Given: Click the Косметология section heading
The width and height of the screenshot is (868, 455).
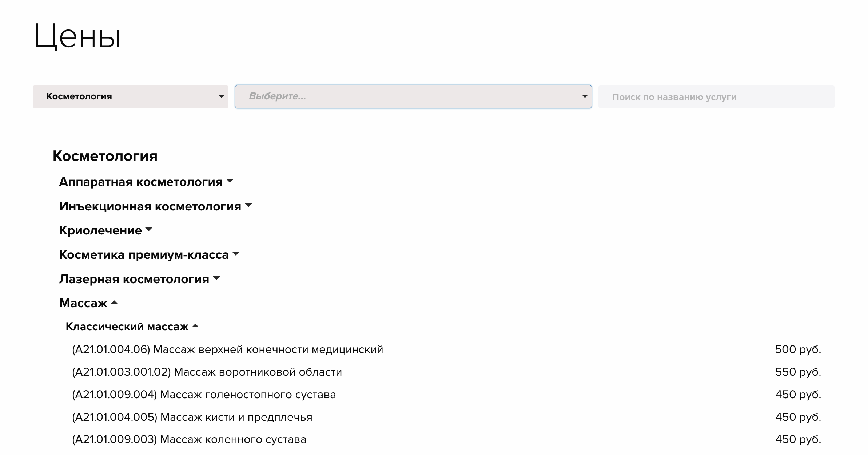Looking at the screenshot, I should pyautogui.click(x=105, y=156).
